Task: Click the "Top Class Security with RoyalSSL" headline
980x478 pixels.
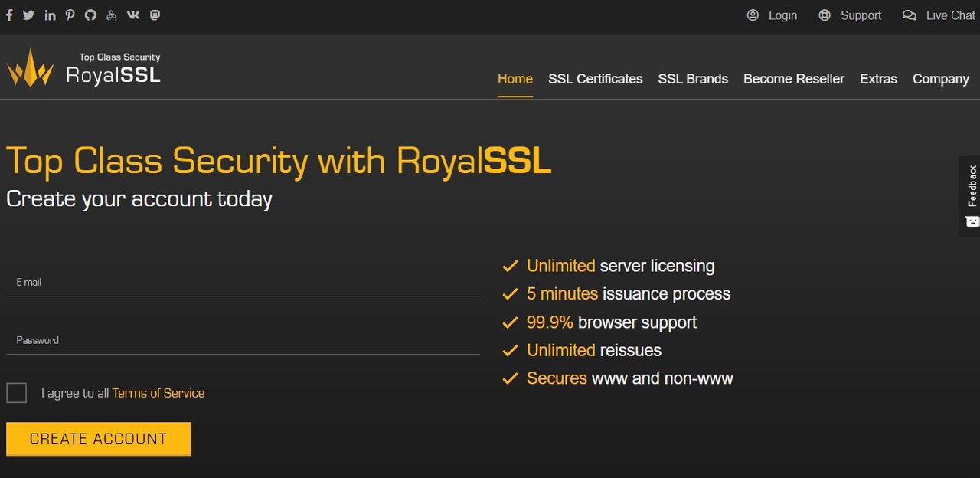Action: (x=279, y=161)
